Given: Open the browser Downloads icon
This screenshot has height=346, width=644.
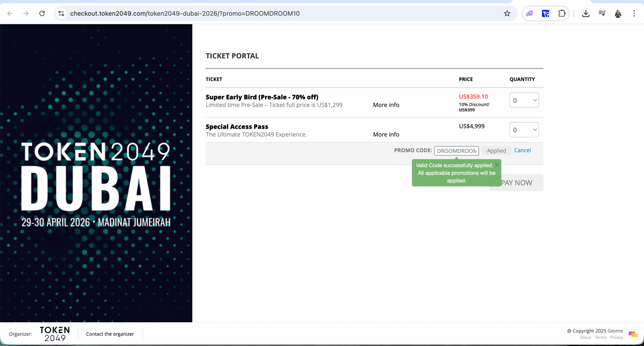Looking at the screenshot, I should tap(586, 13).
